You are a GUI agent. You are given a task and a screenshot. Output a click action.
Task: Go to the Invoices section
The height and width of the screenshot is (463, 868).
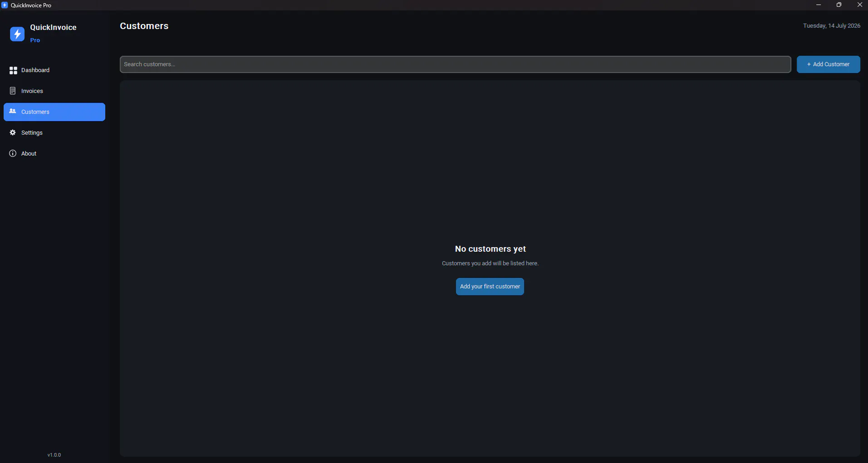54,91
